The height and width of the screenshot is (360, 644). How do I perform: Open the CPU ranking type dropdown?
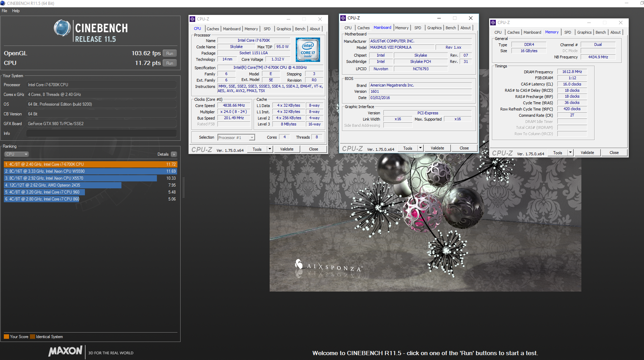(x=16, y=154)
